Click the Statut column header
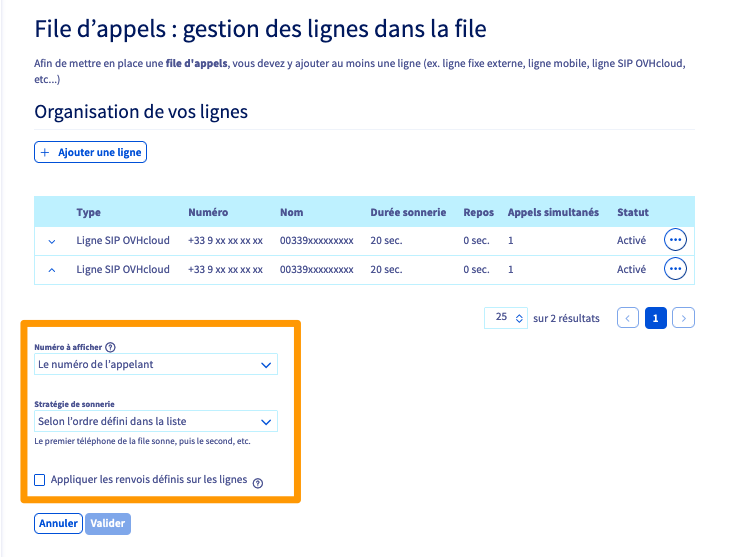 tap(633, 212)
